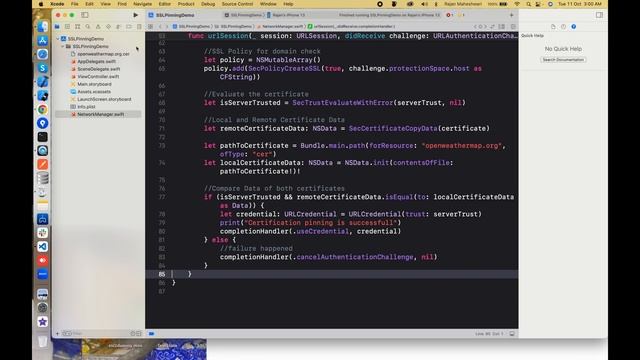This screenshot has height=360, width=640.
Task: Click NetworkManager.swift in jump bar
Action: coord(280,27)
